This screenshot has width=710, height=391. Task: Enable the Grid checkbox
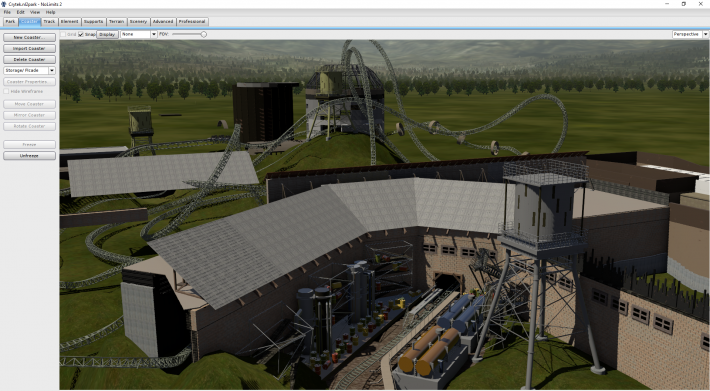tap(63, 34)
